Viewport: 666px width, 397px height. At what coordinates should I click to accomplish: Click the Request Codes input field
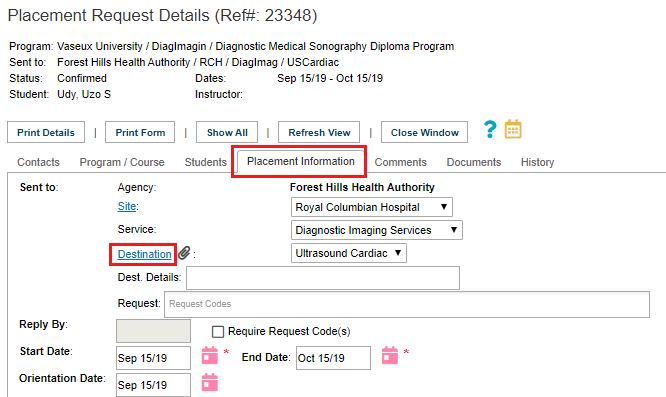pos(407,304)
